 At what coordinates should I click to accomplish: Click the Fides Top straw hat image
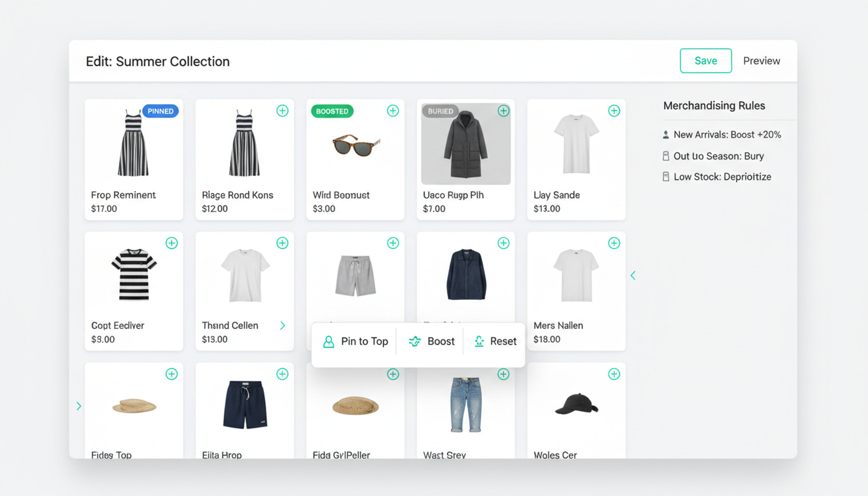pos(135,406)
